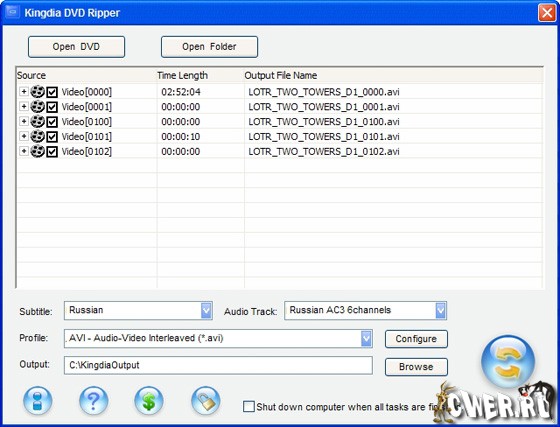
Task: Click the film reel icon of Video[0100]
Action: pyautogui.click(x=38, y=121)
